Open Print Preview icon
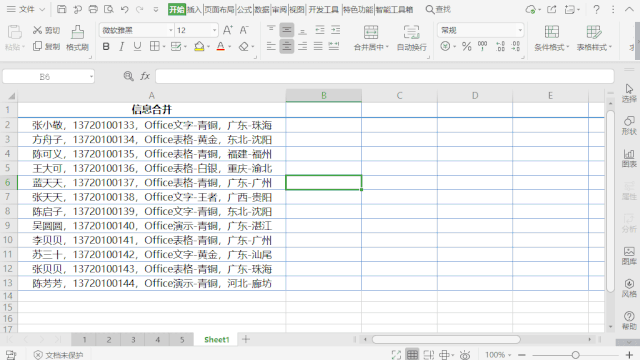This screenshot has height=360, width=640. click(x=109, y=9)
